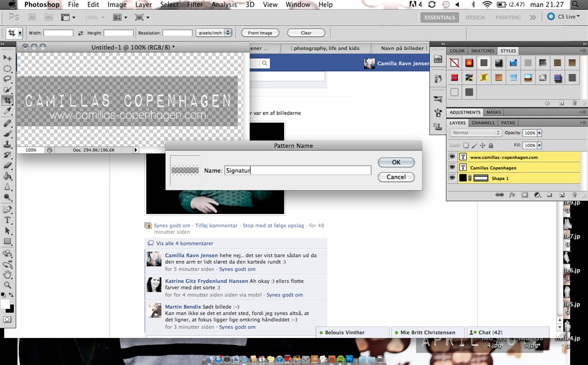
Task: Open Mini Bridge panel icon
Action: pos(438,59)
